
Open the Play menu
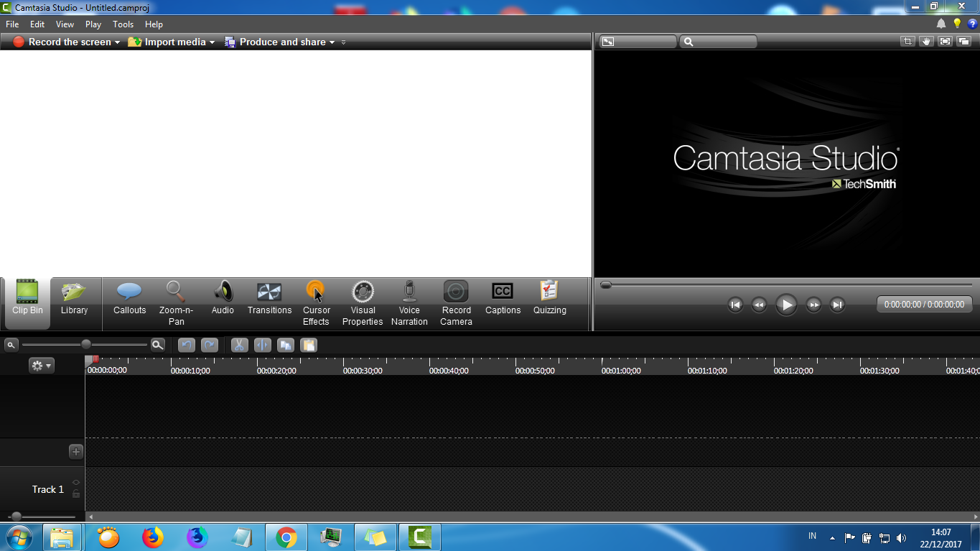tap(93, 24)
